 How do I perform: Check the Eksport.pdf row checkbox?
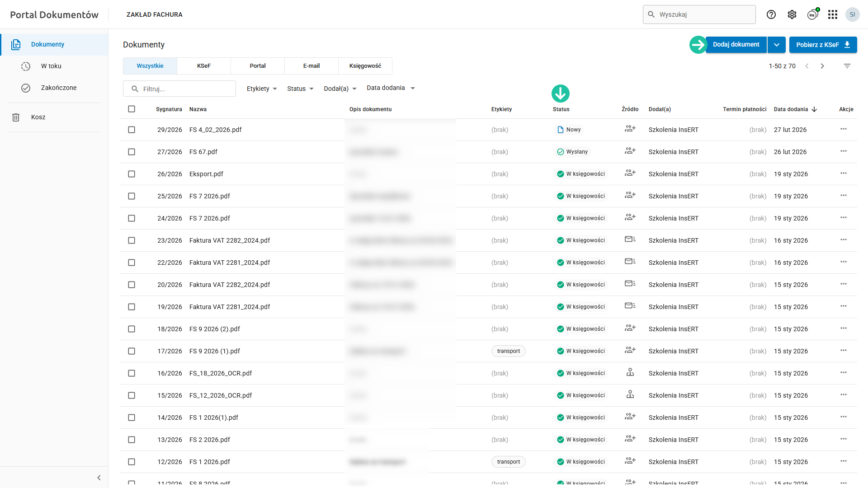(x=132, y=174)
